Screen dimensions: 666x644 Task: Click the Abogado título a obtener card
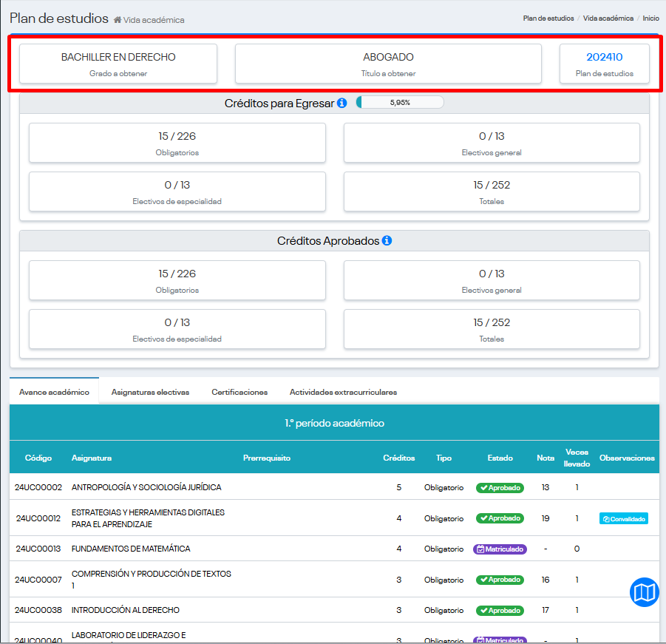(x=388, y=64)
